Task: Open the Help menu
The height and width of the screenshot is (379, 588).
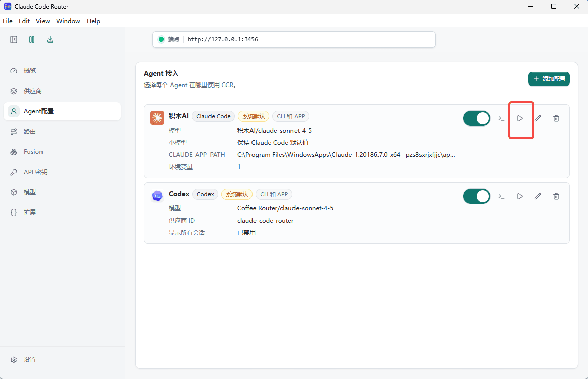Action: 94,21
